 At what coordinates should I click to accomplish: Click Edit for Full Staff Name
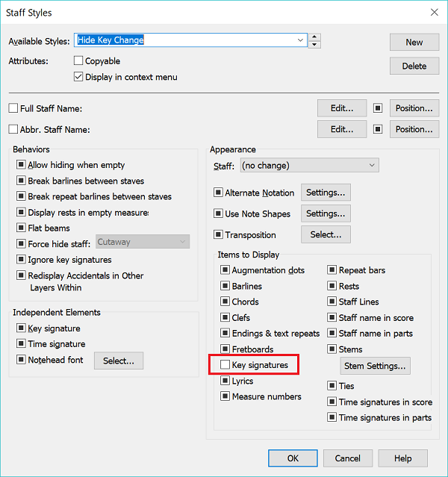[x=342, y=108]
